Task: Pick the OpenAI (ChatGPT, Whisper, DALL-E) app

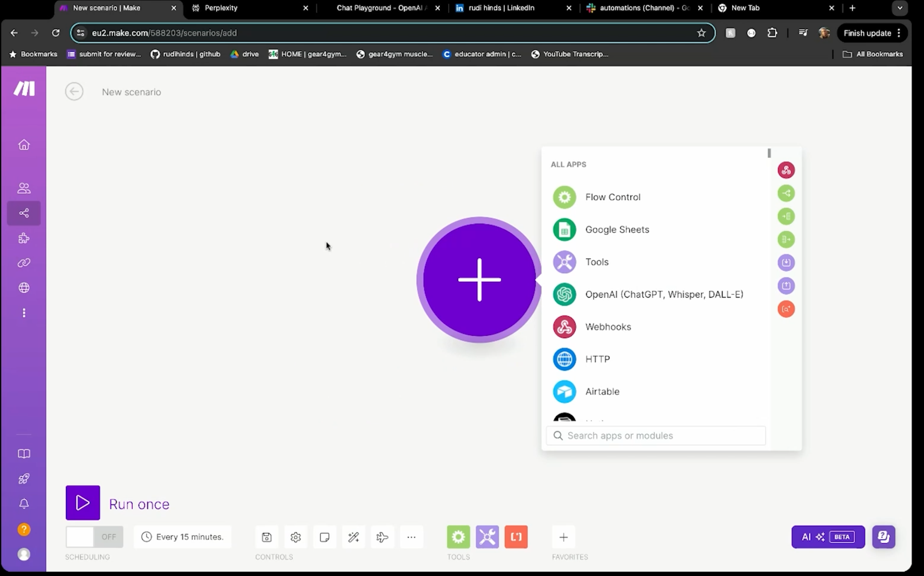Action: 663,294
